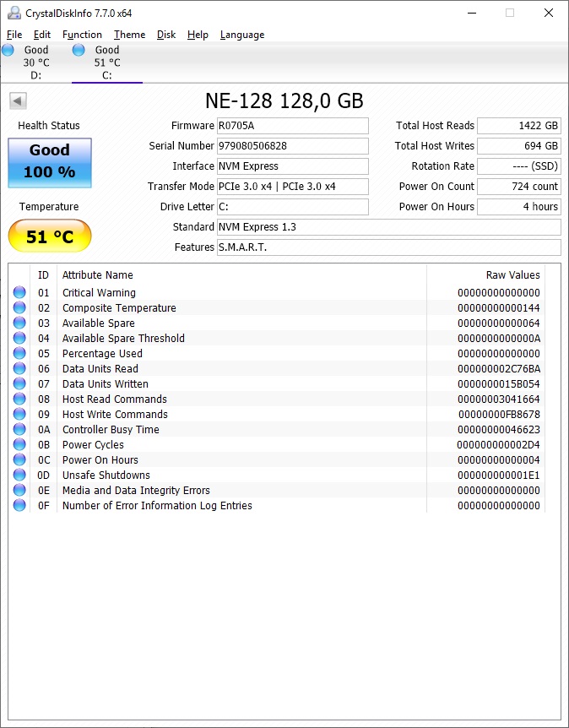Click the Total Host Writes value 694 GB
The width and height of the screenshot is (569, 728).
coord(519,146)
